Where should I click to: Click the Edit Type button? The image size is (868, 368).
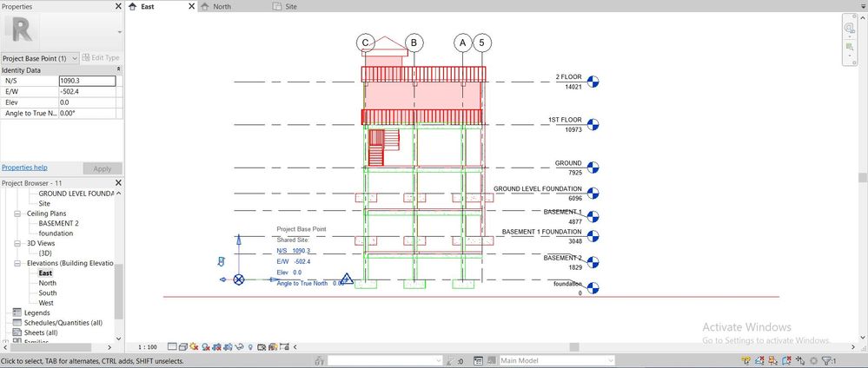(x=102, y=58)
